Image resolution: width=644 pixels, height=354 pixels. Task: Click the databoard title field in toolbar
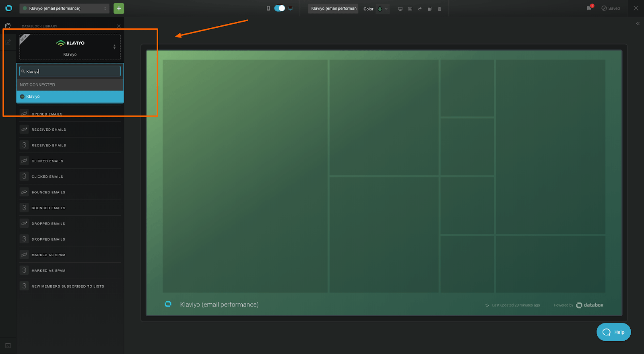tap(333, 8)
